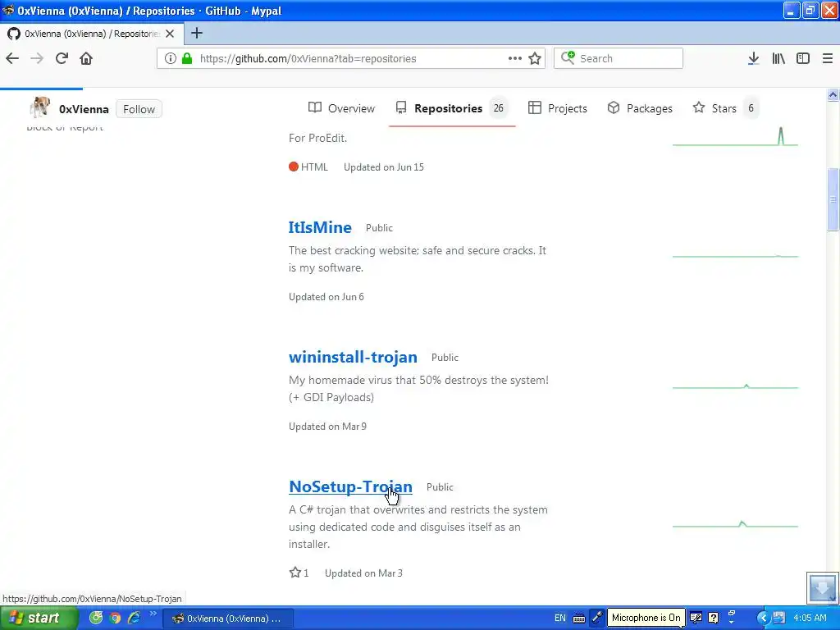Click the 'Updated on Mar 3' text
The height and width of the screenshot is (630, 840).
pos(363,573)
